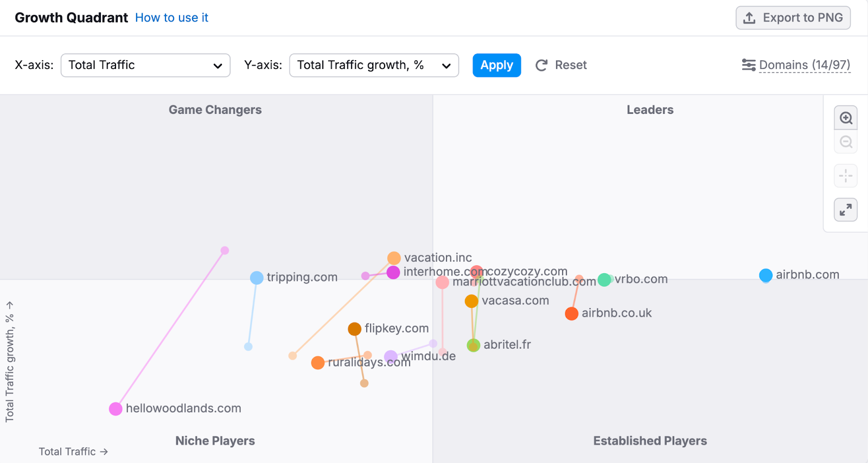Open the Y-axis Total Traffic growth dropdown
868x463 pixels.
pyautogui.click(x=374, y=65)
